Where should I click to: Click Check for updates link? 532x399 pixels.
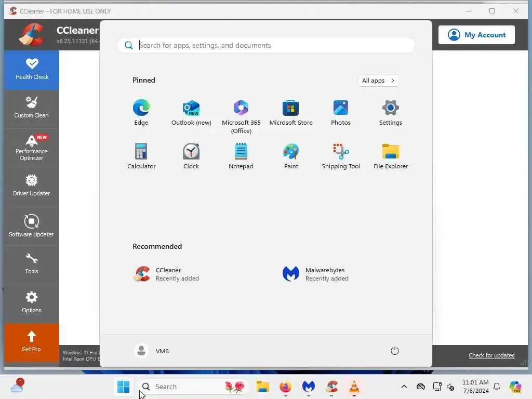coord(491,355)
